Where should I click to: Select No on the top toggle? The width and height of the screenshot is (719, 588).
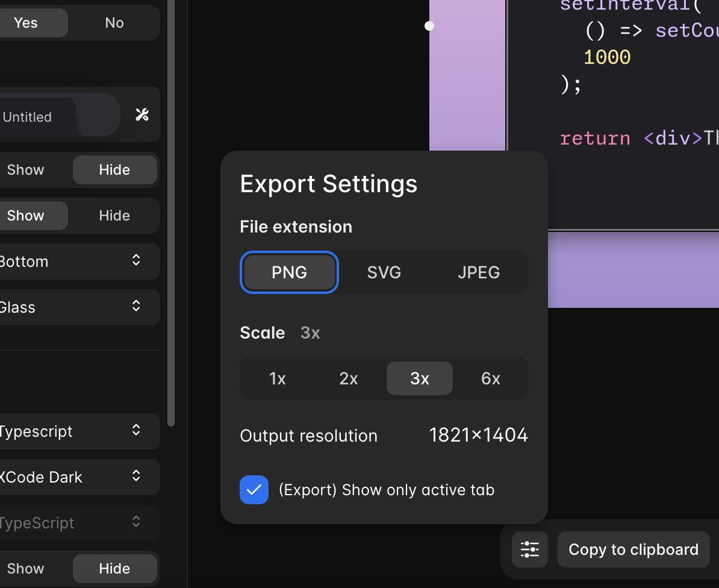click(x=114, y=22)
